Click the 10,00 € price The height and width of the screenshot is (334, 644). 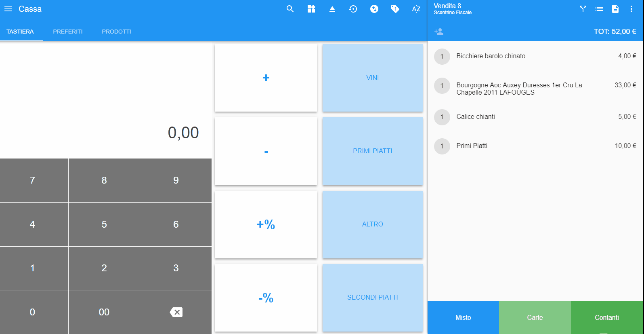pyautogui.click(x=625, y=146)
